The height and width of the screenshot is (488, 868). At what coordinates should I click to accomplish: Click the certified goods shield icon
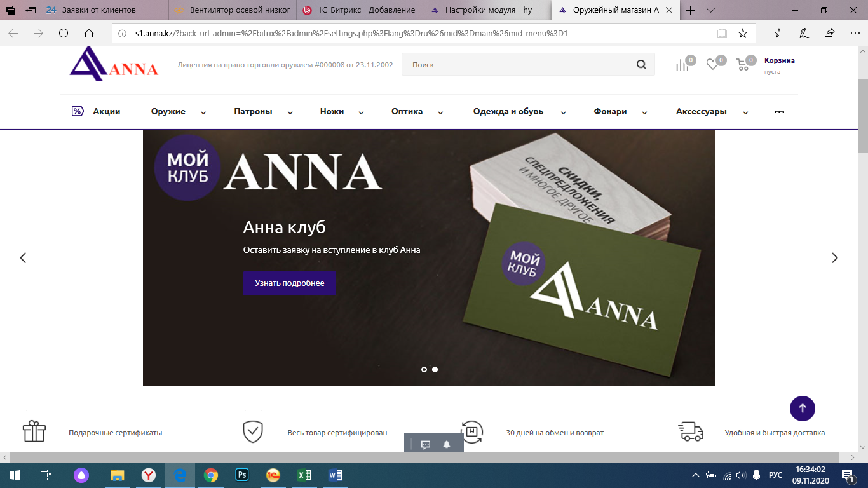(253, 432)
